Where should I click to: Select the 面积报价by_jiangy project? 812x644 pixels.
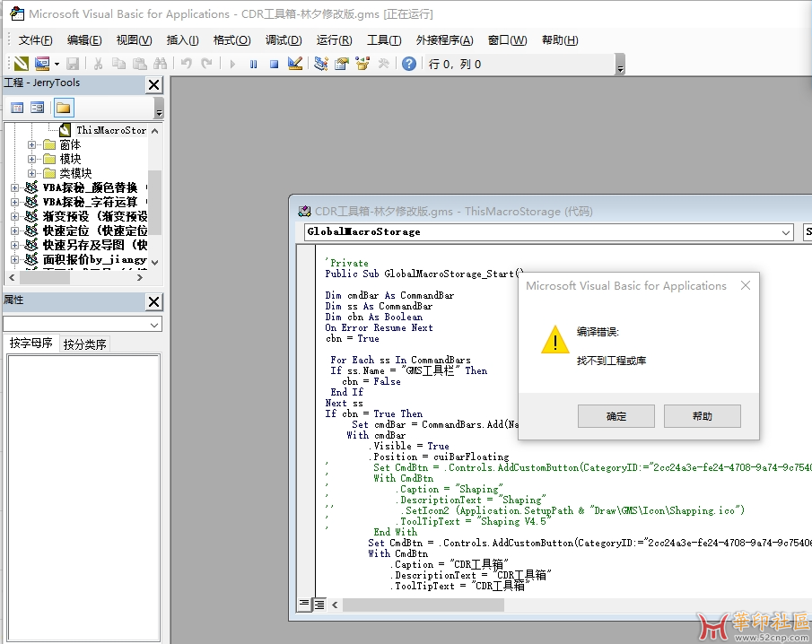point(94,259)
